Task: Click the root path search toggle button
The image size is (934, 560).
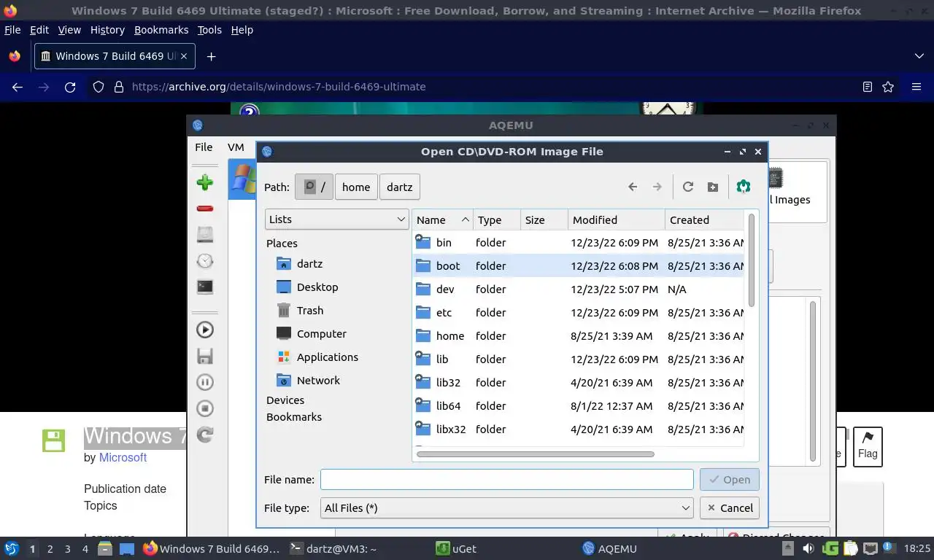Action: [314, 187]
